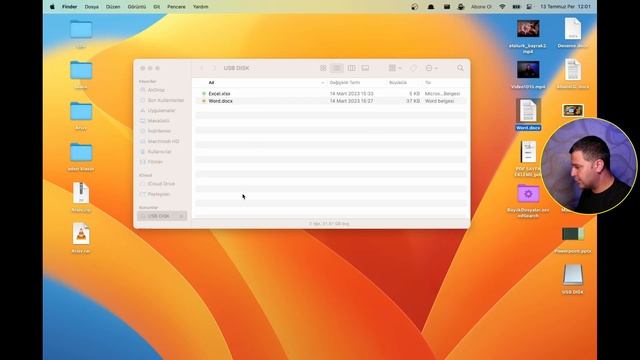Sort by the Değiştirilme Tarihi column header
The height and width of the screenshot is (360, 640).
[x=345, y=82]
